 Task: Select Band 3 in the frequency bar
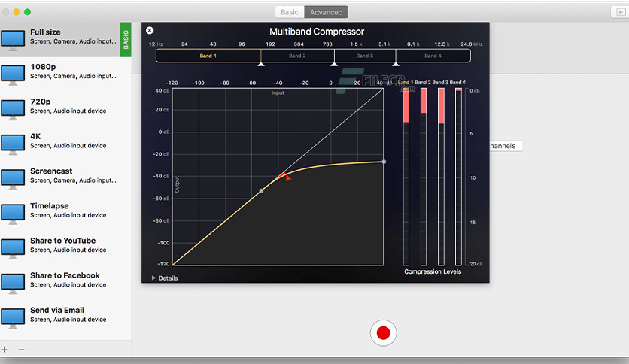365,56
